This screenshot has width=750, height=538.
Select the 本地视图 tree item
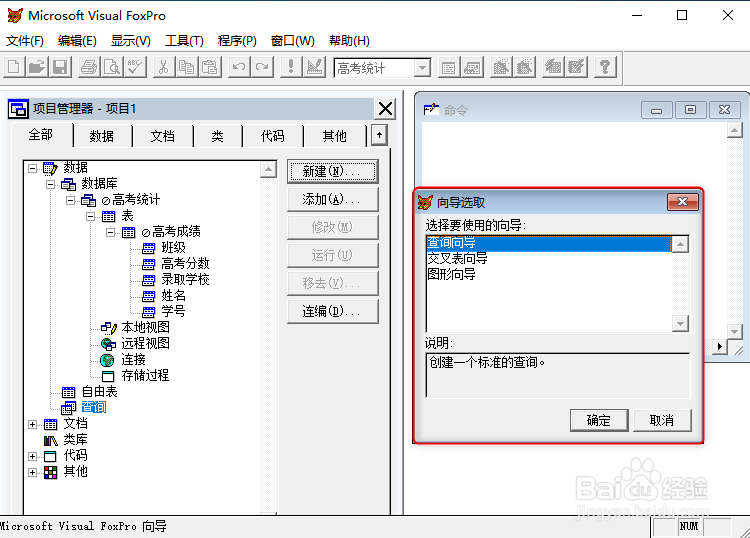[145, 328]
